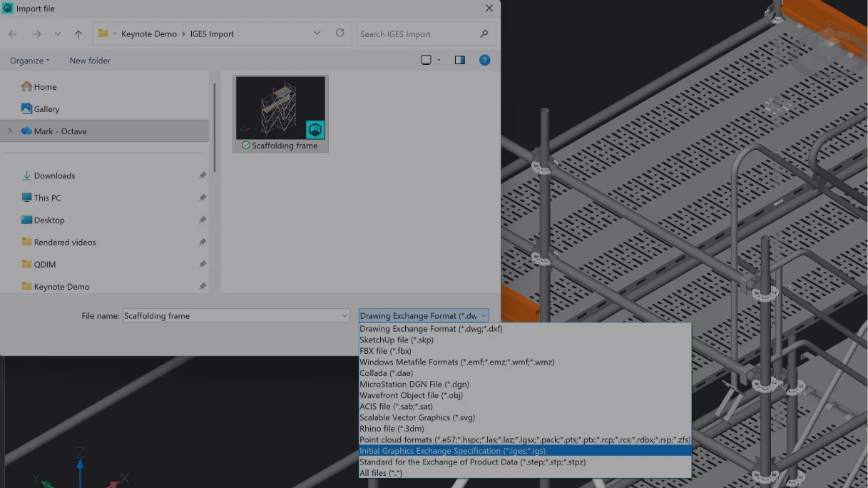Viewport: 868px width, 488px height.
Task: Click the IGES Import breadcrumb
Action: (x=212, y=34)
